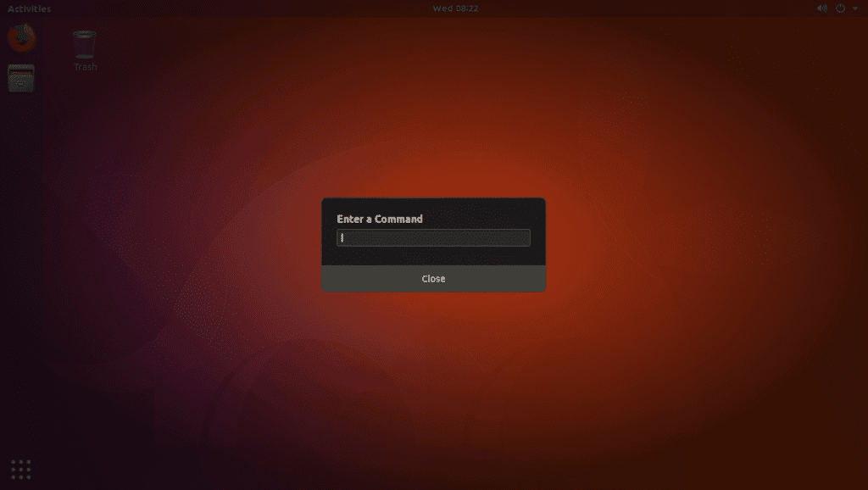The width and height of the screenshot is (868, 490).
Task: Close the Enter a Command dialog
Action: click(x=433, y=279)
